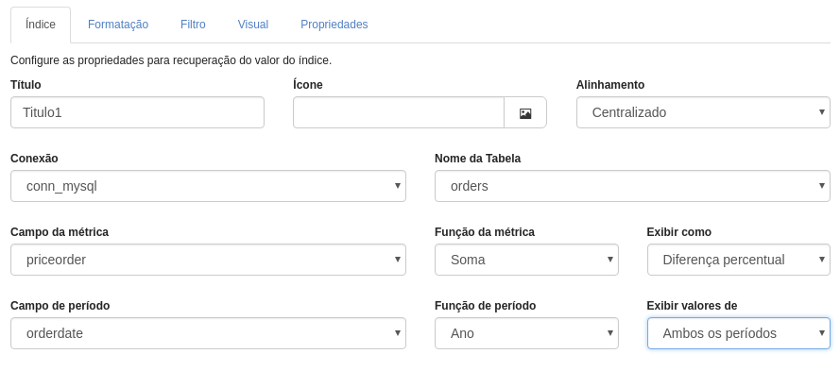Open the Alinhamento dropdown showing Centralizado
Screen dimensions: 840x371
pyautogui.click(x=703, y=112)
